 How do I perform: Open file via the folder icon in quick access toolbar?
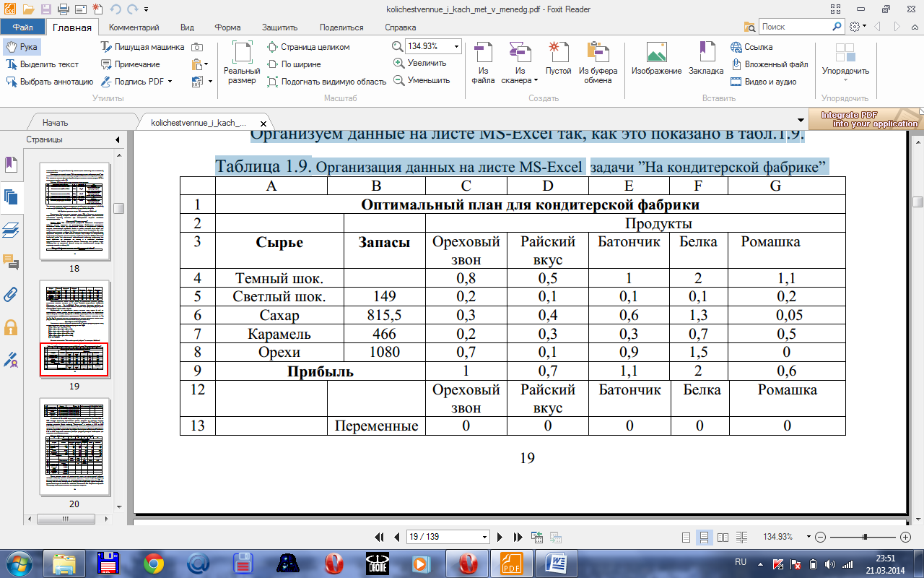tap(28, 9)
